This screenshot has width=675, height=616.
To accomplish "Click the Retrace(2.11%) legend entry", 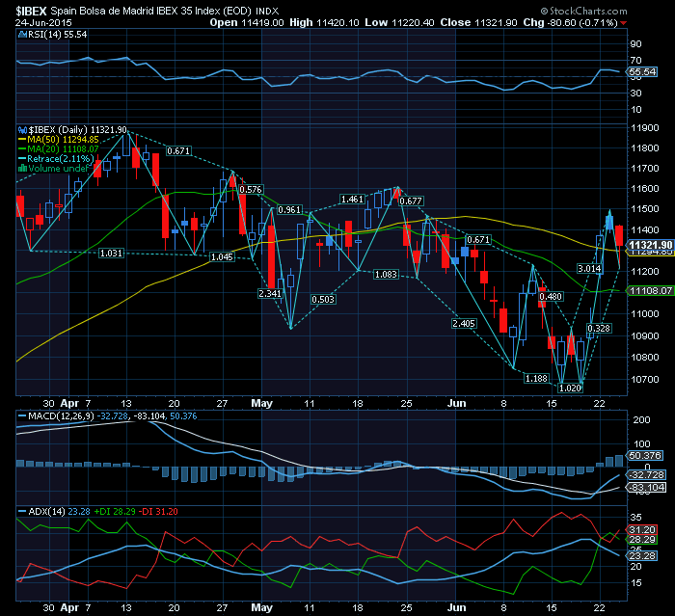I will (x=56, y=159).
